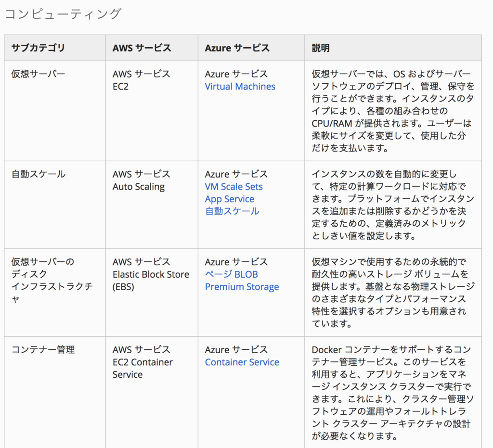The width and height of the screenshot is (493, 448).
Task: Go to the Container Service link
Action: 242,362
